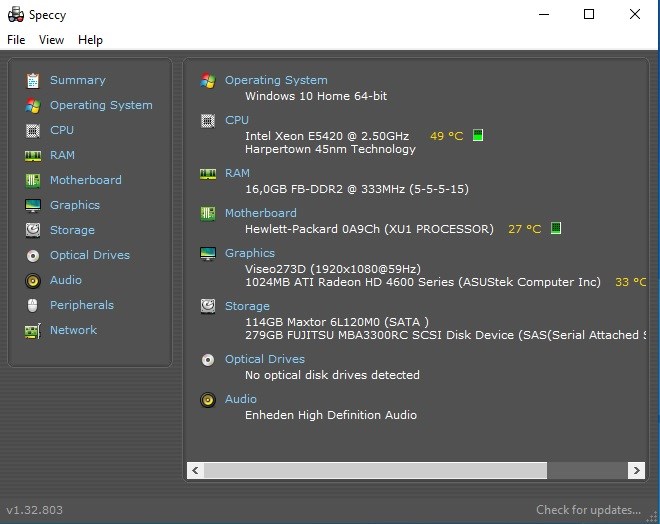Click the CPU temperature 49 °C reading

[447, 136]
